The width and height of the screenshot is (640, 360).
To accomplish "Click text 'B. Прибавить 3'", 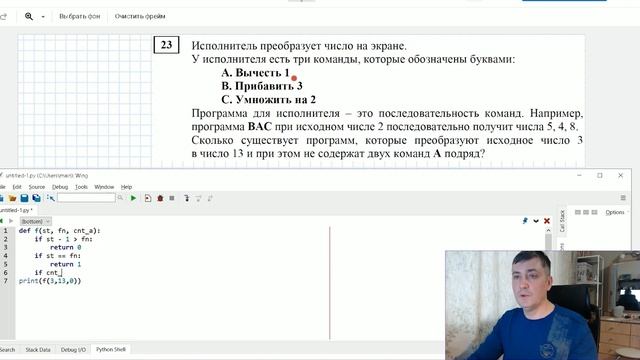I will pos(262,86).
